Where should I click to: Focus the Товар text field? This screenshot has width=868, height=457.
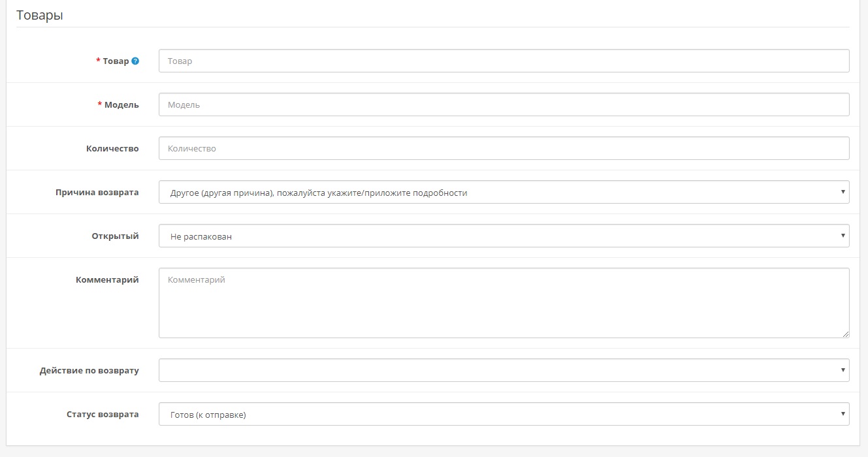[x=504, y=61]
